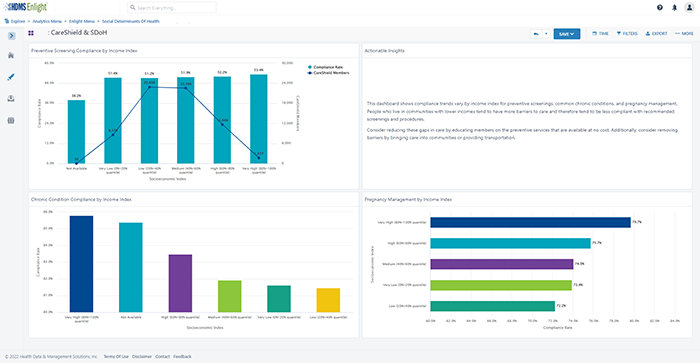This screenshot has height=363, width=700.
Task: Open the dashboard grid icon beside title
Action: pos(31,33)
